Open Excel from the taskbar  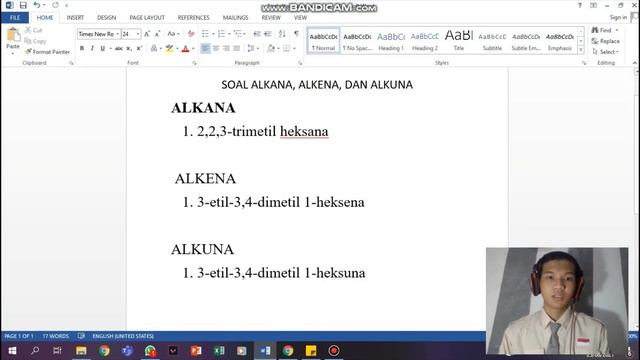(219, 351)
